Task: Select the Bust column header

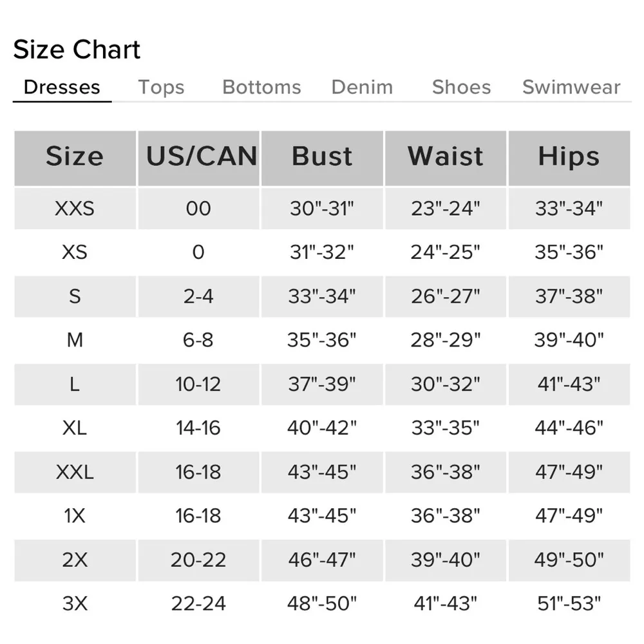Action: (322, 157)
